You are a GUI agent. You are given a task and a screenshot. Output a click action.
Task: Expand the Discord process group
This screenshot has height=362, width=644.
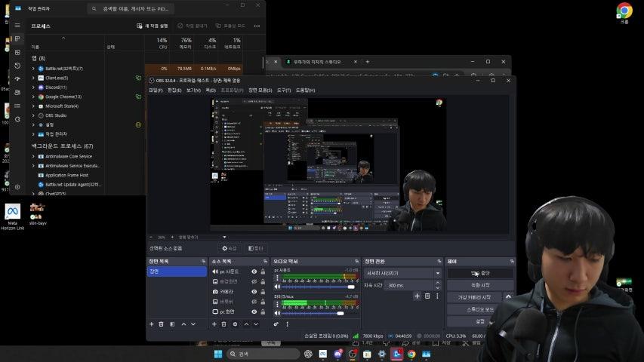click(x=33, y=87)
